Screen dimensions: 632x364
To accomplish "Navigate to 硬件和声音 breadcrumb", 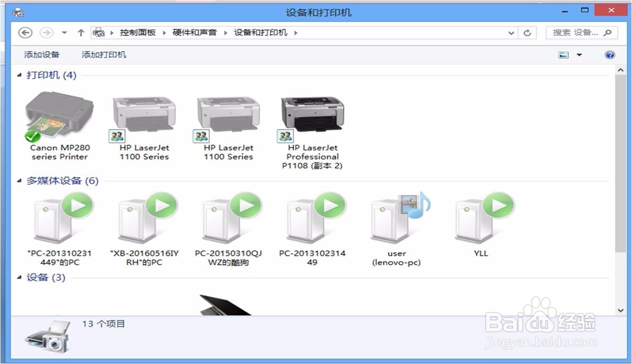I will click(195, 33).
